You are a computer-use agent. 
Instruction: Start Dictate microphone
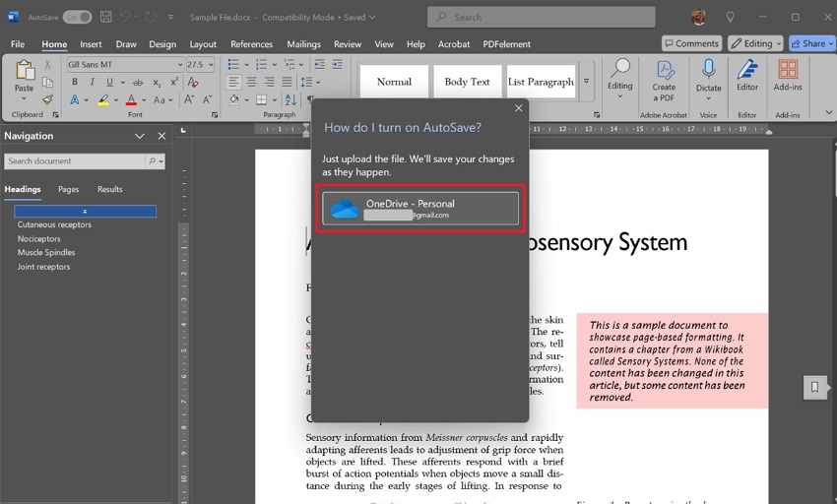[x=708, y=80]
